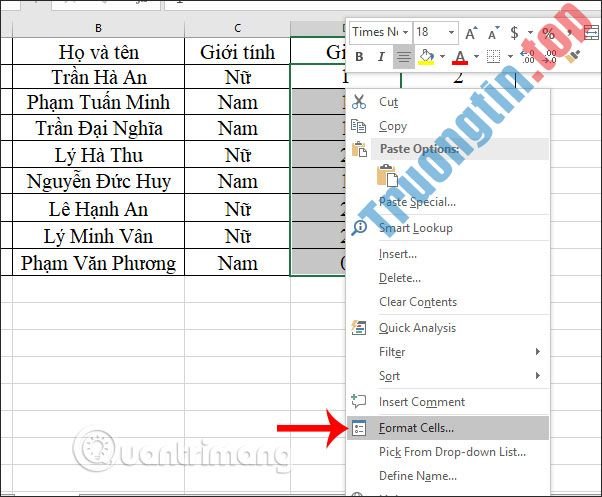Choose Insert... in context menu
The height and width of the screenshot is (497, 602).
[x=448, y=254]
